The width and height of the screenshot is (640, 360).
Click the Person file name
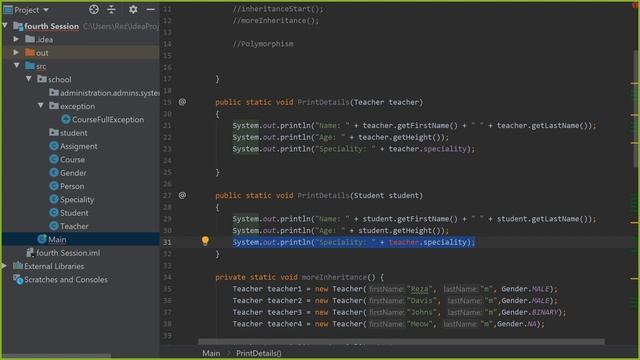(x=72, y=187)
